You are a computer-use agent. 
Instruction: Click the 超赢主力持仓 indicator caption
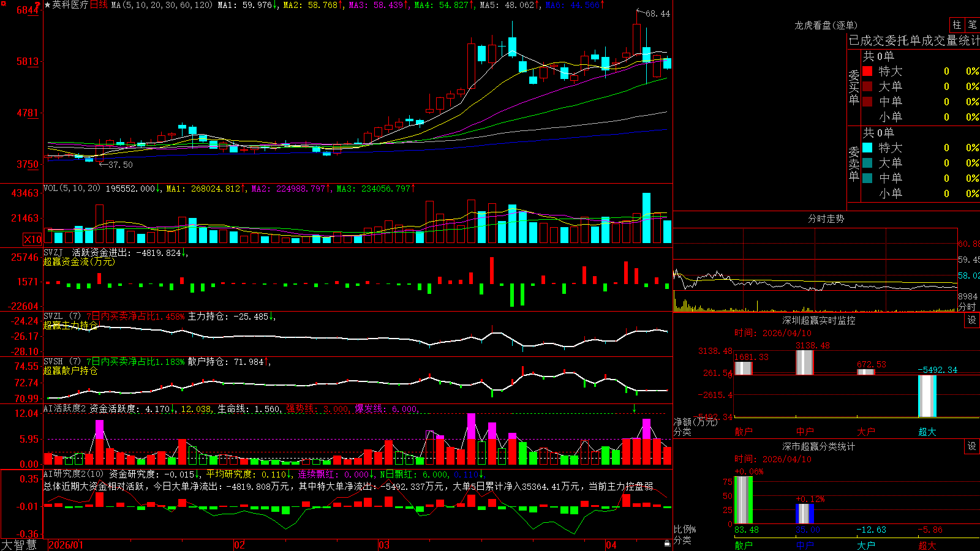[x=70, y=325]
